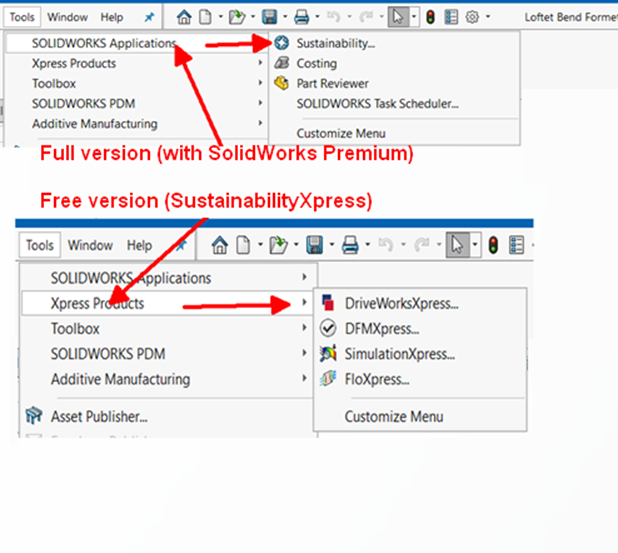Launch DFMXpress checkmark item

(x=381, y=328)
